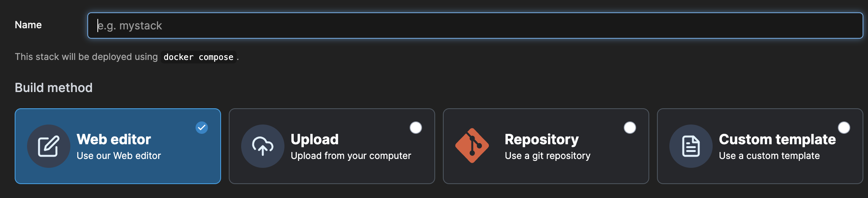Select the Repository radio button
This screenshot has height=198, width=868.
coord(630,128)
